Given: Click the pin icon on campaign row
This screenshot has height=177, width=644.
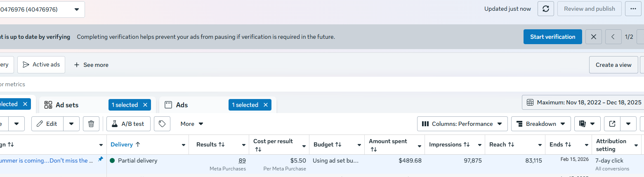Looking at the screenshot, I should click(100, 159).
